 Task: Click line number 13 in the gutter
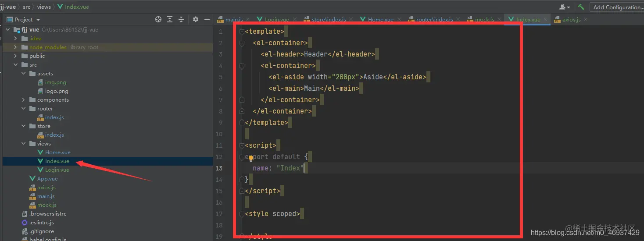pos(218,168)
